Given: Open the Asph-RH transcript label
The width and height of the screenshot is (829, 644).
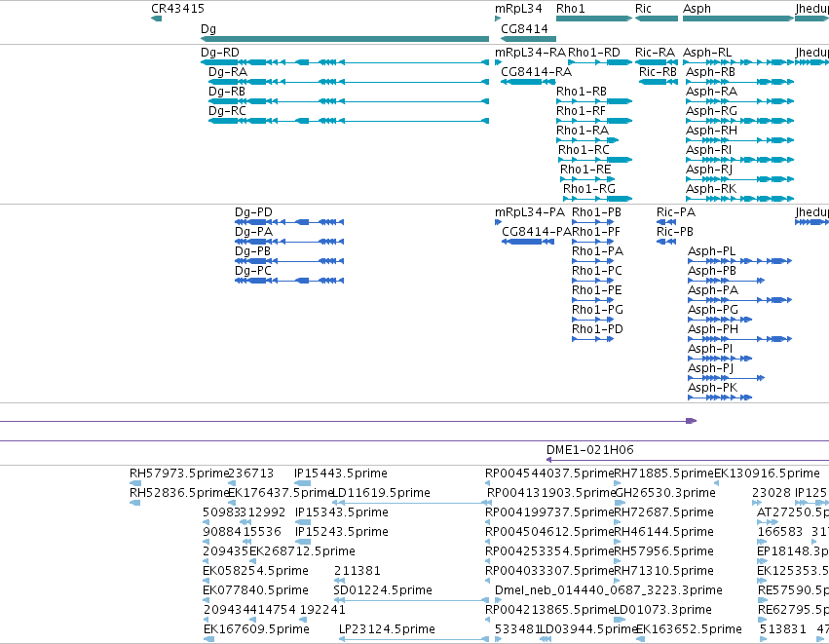Looking at the screenshot, I should 712,131.
